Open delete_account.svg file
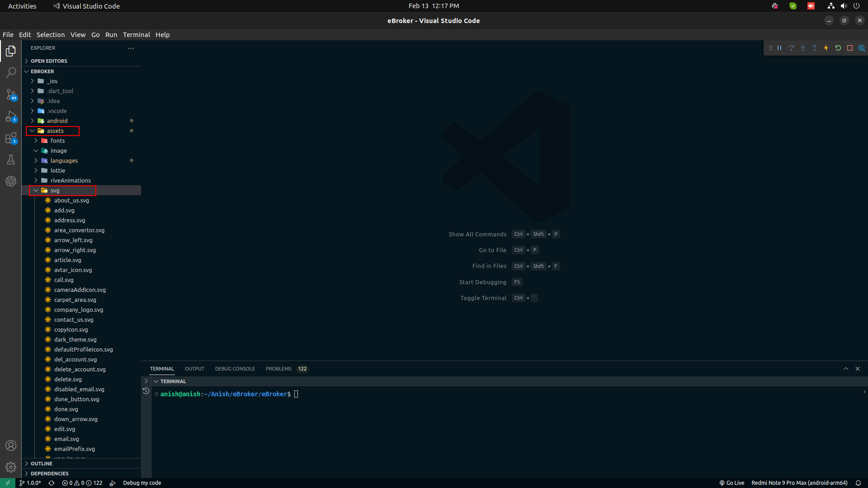 click(x=81, y=369)
